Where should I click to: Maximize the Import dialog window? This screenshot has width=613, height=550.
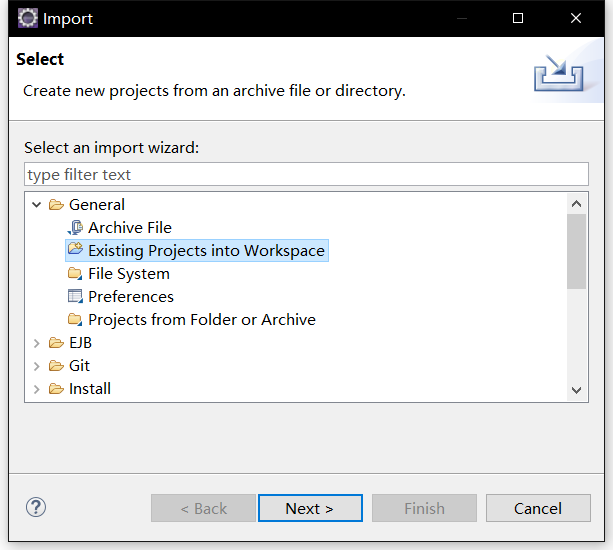518,18
